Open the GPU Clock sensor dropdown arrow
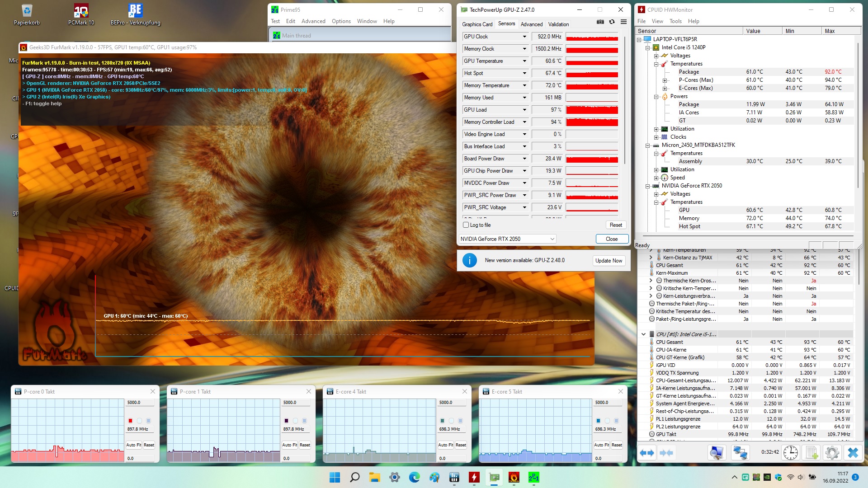Screen dimensions: 868x488 [524, 37]
